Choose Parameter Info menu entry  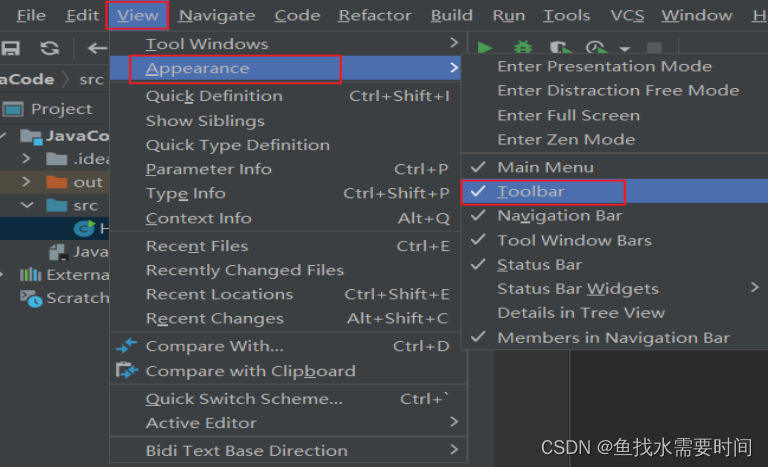[286, 169]
